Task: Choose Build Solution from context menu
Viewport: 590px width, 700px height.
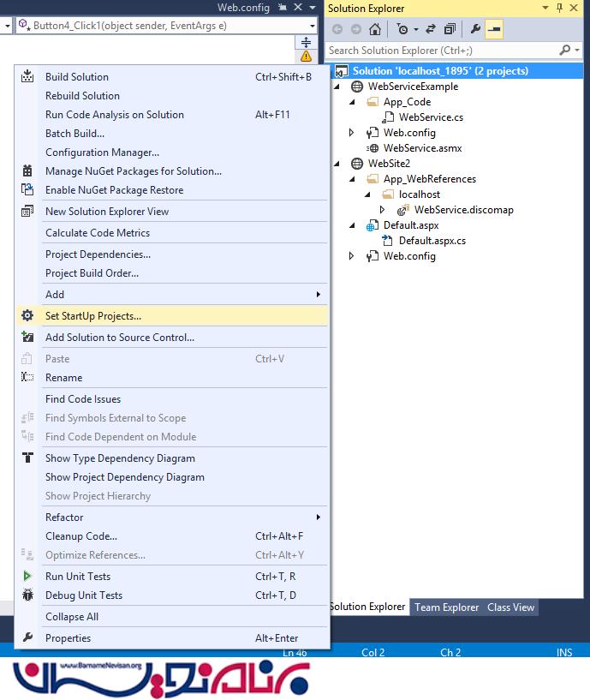Action: 77,77
